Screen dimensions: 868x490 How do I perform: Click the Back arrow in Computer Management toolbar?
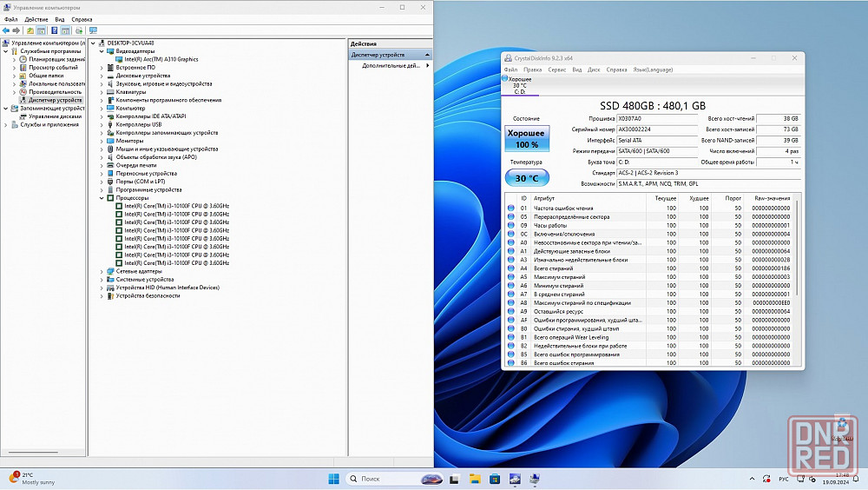pos(6,30)
